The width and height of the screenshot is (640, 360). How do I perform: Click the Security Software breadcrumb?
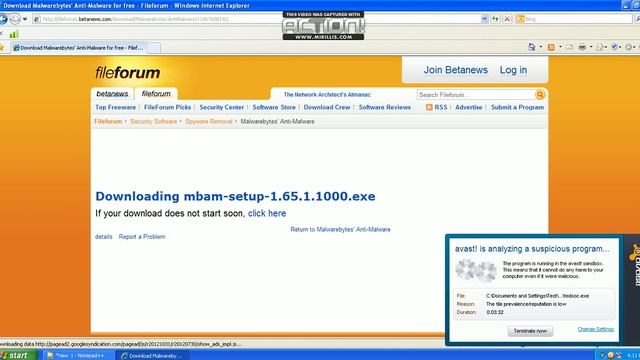(153, 122)
